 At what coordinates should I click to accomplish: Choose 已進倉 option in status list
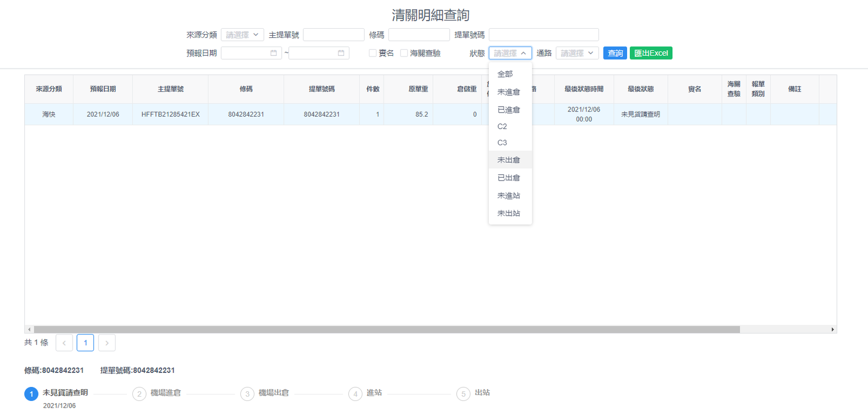(x=509, y=109)
